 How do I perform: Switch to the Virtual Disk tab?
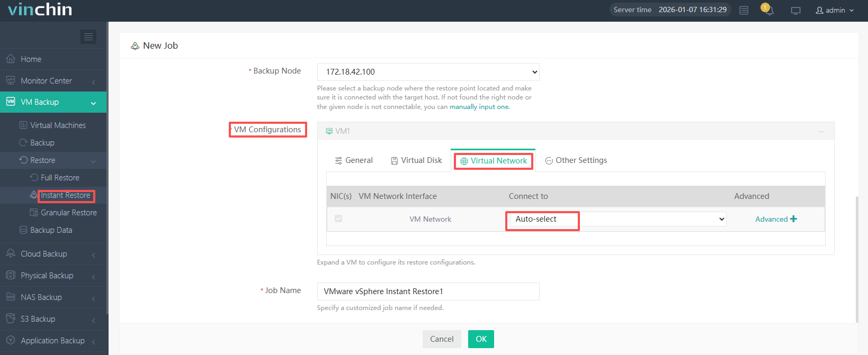pos(416,160)
